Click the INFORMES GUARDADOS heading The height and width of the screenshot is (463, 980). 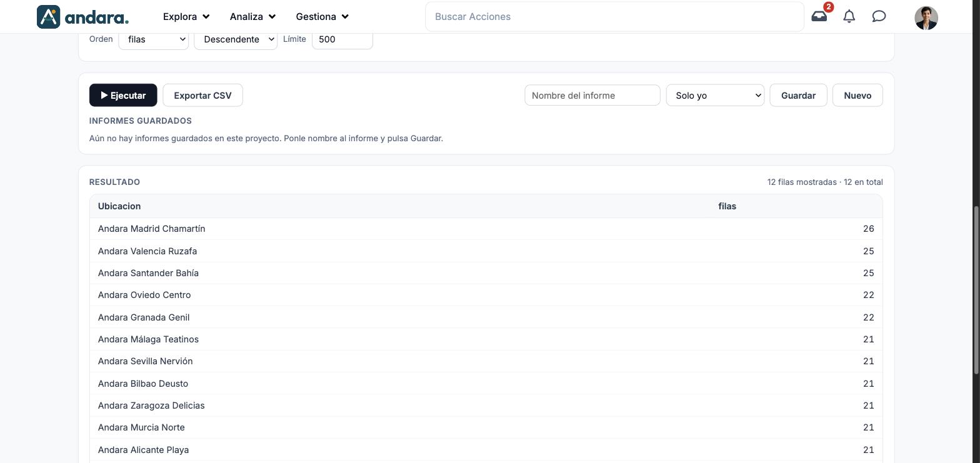(141, 121)
